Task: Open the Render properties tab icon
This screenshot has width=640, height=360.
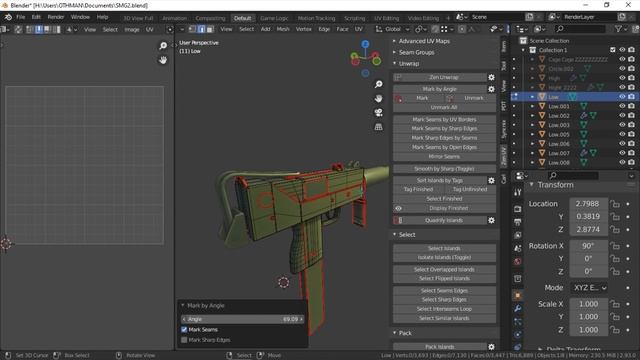Action: (x=518, y=209)
